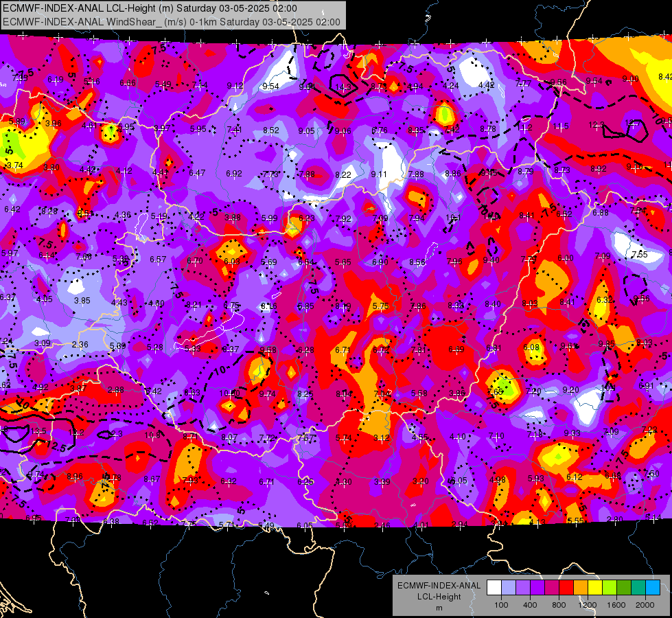Viewport: 672px width, 618px height.
Task: Click the legend label 2000
Action: [x=645, y=605]
